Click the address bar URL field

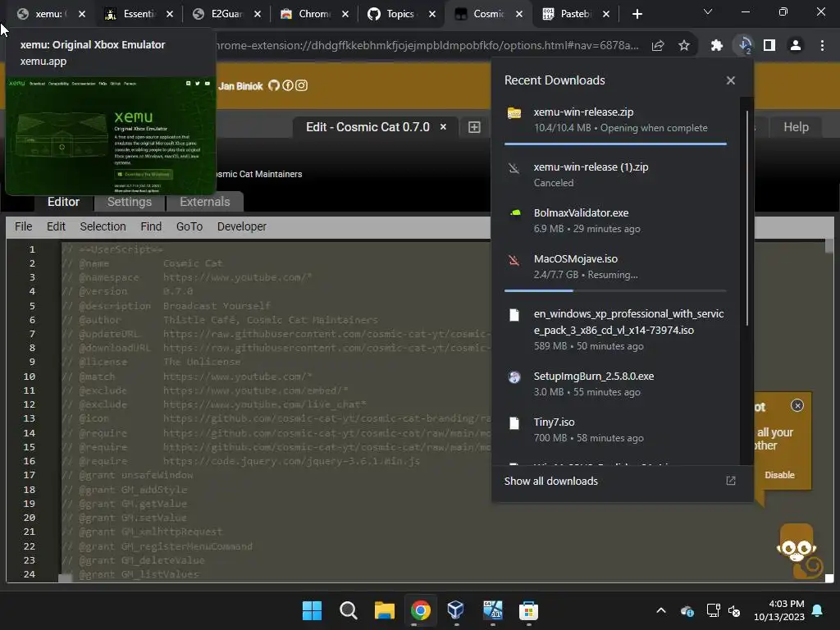pos(428,46)
